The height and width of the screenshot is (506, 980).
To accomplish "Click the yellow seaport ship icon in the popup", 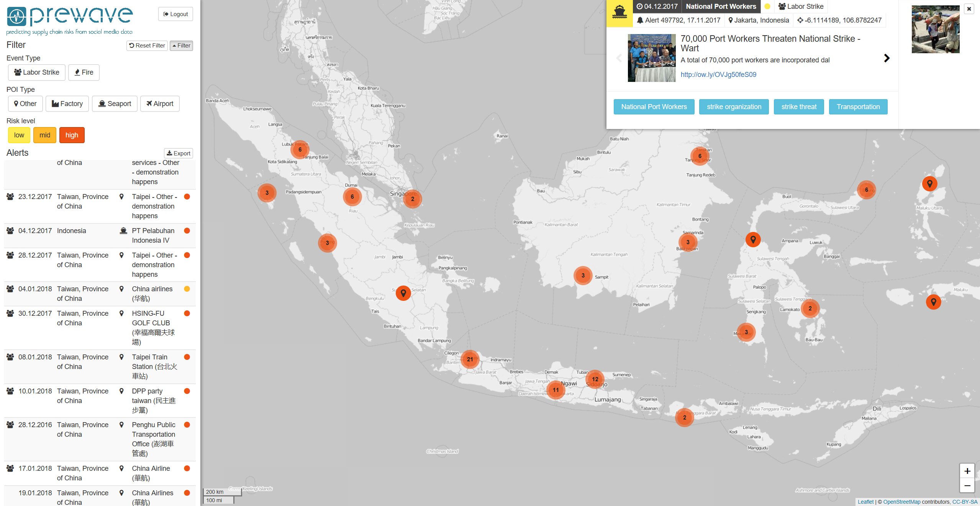I will (x=619, y=13).
